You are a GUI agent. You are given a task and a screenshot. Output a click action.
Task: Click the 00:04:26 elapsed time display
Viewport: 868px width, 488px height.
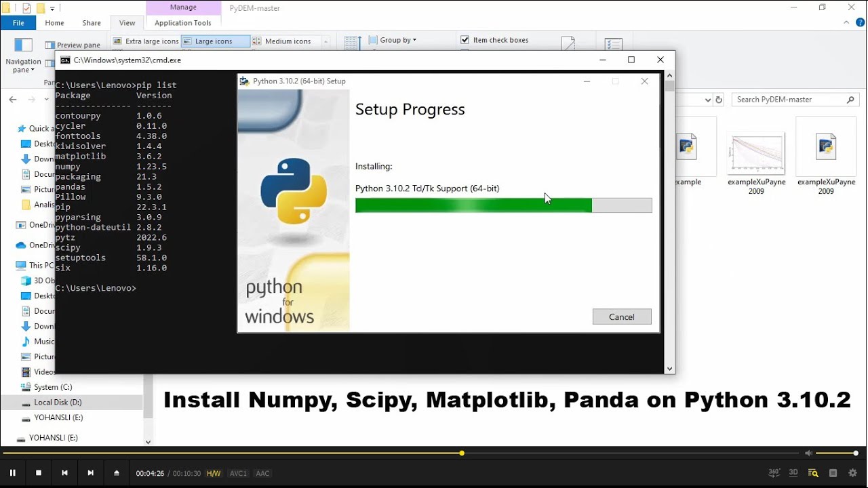(x=150, y=474)
